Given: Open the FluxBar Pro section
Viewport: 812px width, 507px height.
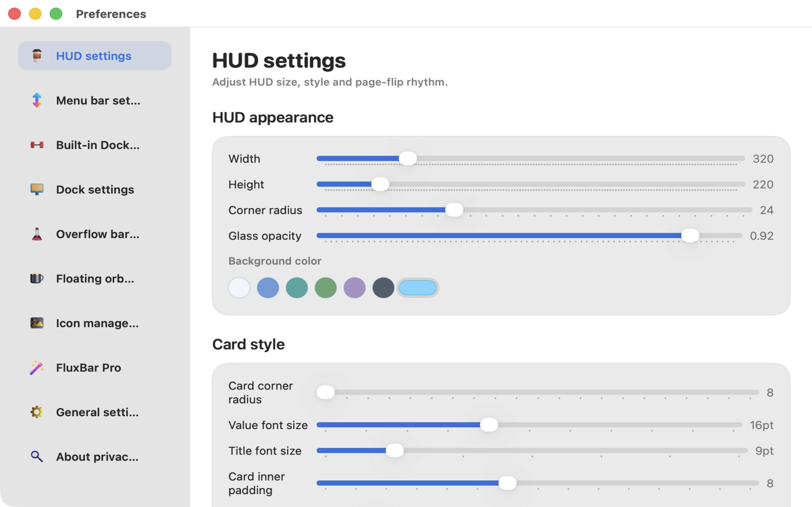Looking at the screenshot, I should 89,368.
